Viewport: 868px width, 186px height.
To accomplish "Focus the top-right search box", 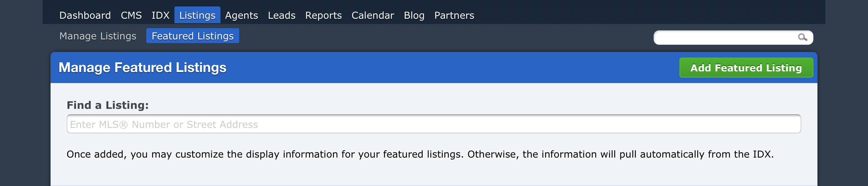I will pyautogui.click(x=724, y=37).
